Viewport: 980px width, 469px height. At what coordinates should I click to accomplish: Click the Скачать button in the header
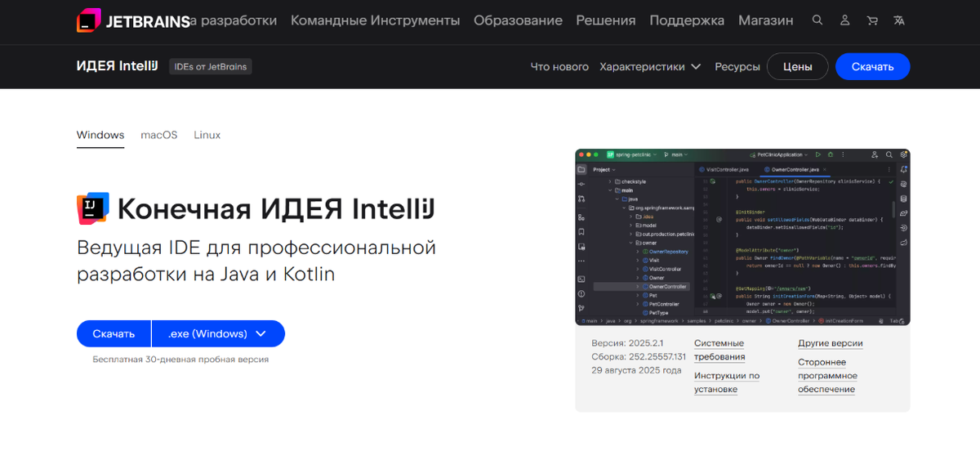click(872, 67)
